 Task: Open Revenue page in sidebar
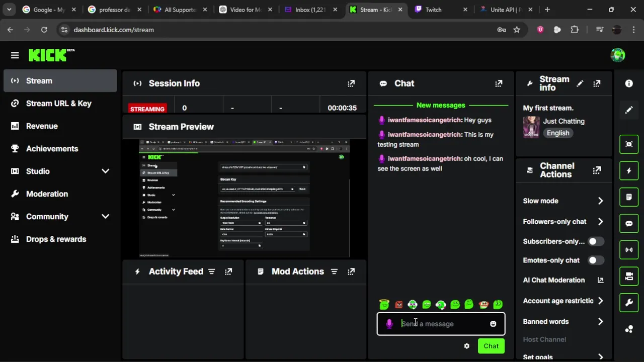pos(60,126)
